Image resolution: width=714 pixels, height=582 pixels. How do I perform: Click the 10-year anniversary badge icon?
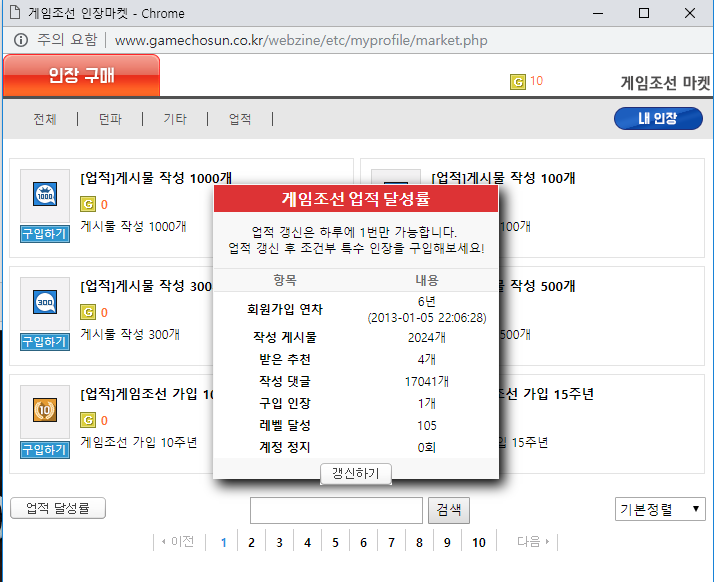click(45, 411)
